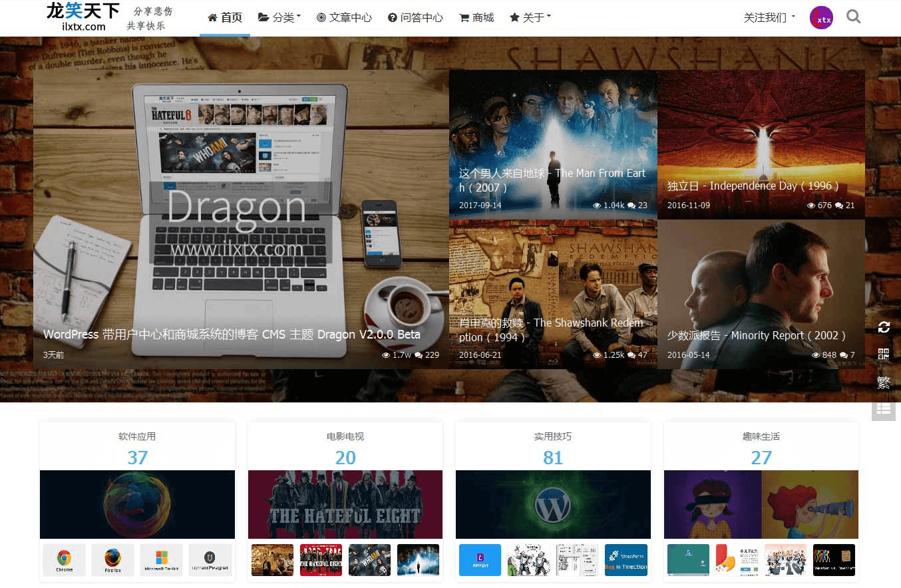Click the article count 27 under 趣味生活
Viewport: 901px width, 588px height.
click(x=761, y=458)
